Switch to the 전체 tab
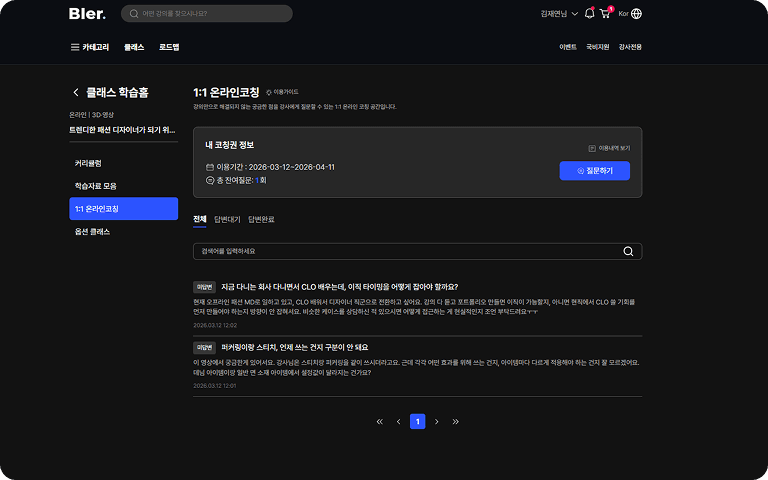The image size is (768, 480). (200, 219)
